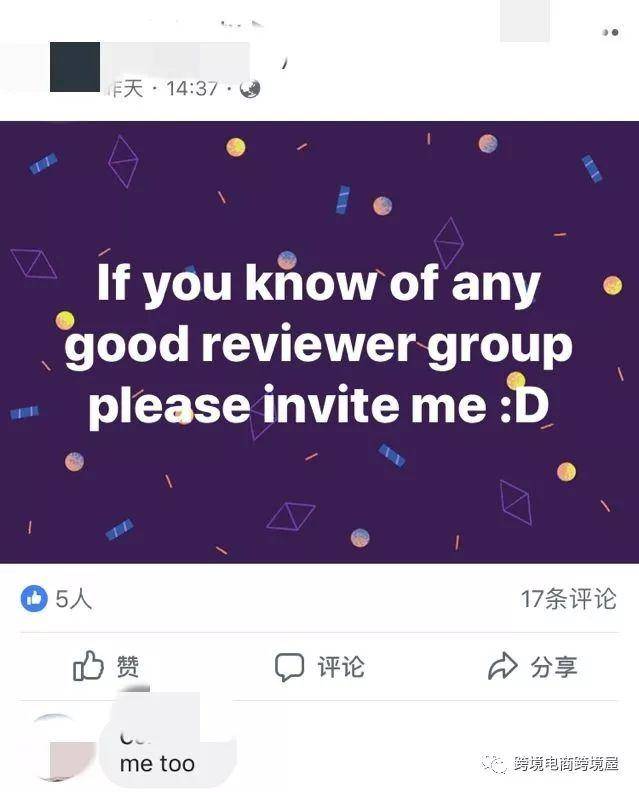Click the 14:37 post timestamp
Viewport: 639px width, 792px height.
click(x=192, y=89)
